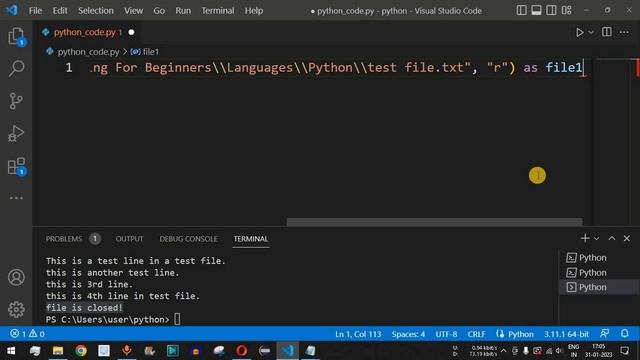Switch to the Output panel tab
The image size is (640, 360).
point(129,239)
